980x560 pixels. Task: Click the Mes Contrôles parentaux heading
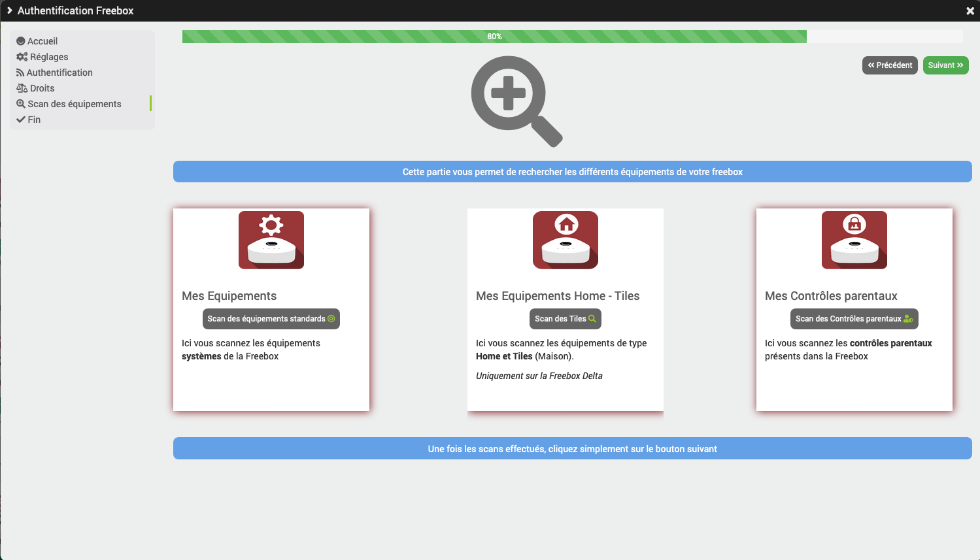[x=831, y=296]
